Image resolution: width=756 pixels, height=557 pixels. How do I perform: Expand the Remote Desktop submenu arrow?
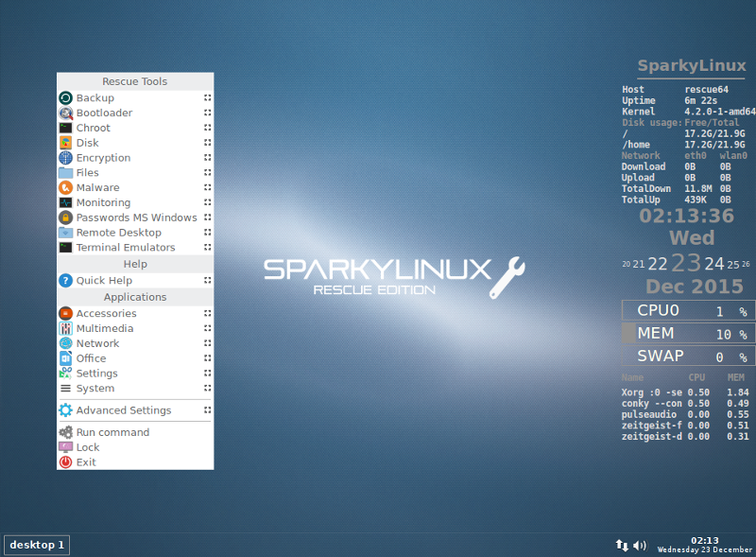coord(207,233)
